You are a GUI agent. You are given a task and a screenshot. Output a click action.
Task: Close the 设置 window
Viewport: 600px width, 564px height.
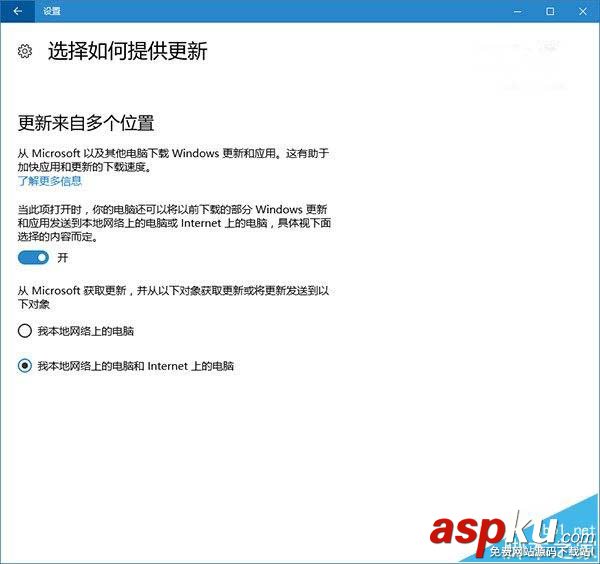[583, 11]
